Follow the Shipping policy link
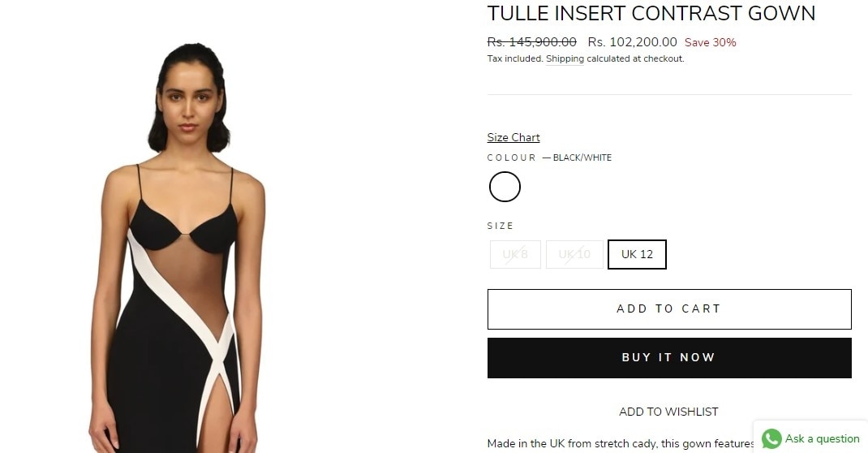Image resolution: width=868 pixels, height=453 pixels. pyautogui.click(x=565, y=58)
